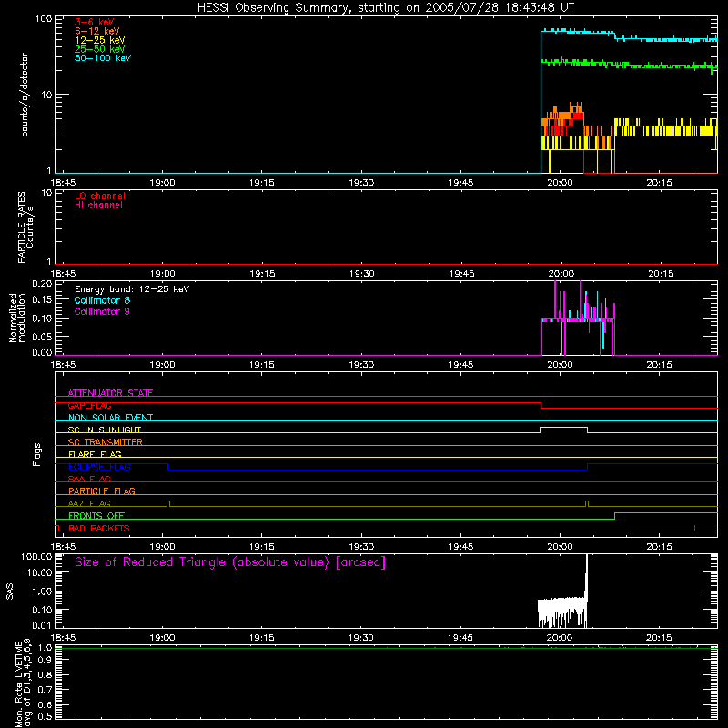Click the yellow 12-25 keV legend entry
The image size is (728, 728).
click(x=100, y=40)
